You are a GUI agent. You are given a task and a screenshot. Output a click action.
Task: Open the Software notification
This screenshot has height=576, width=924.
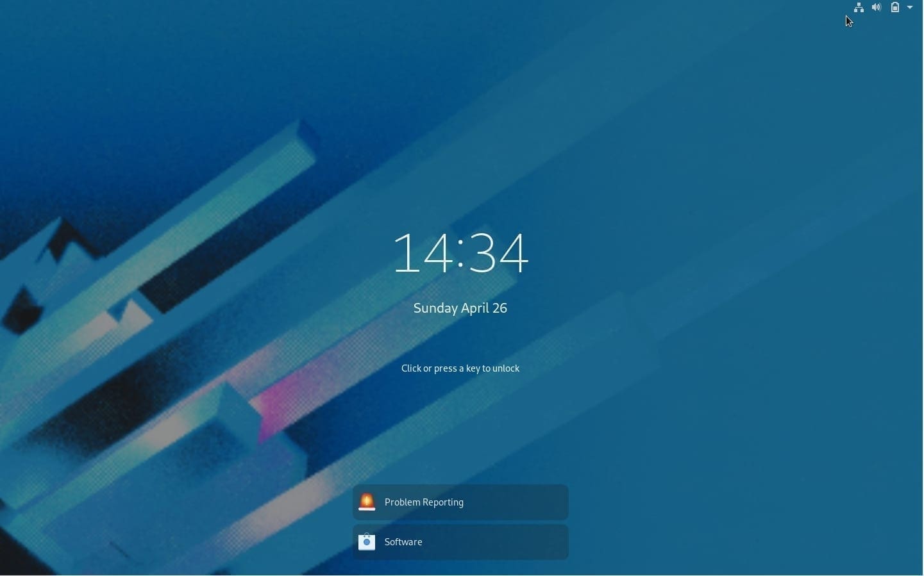point(461,543)
